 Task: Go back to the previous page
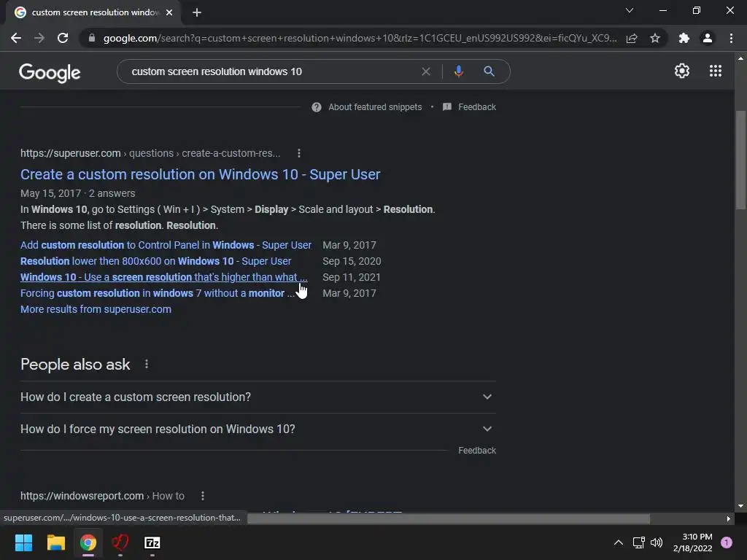16,38
